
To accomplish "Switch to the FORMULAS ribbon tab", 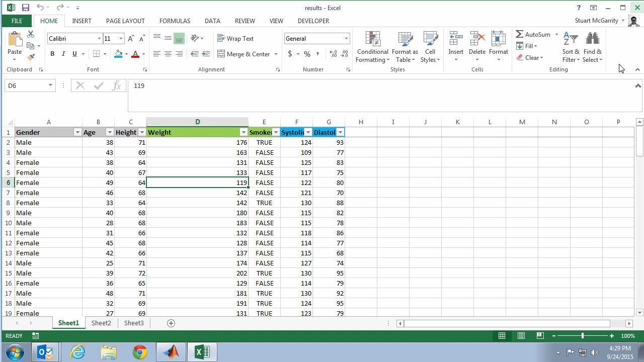I will [174, 21].
